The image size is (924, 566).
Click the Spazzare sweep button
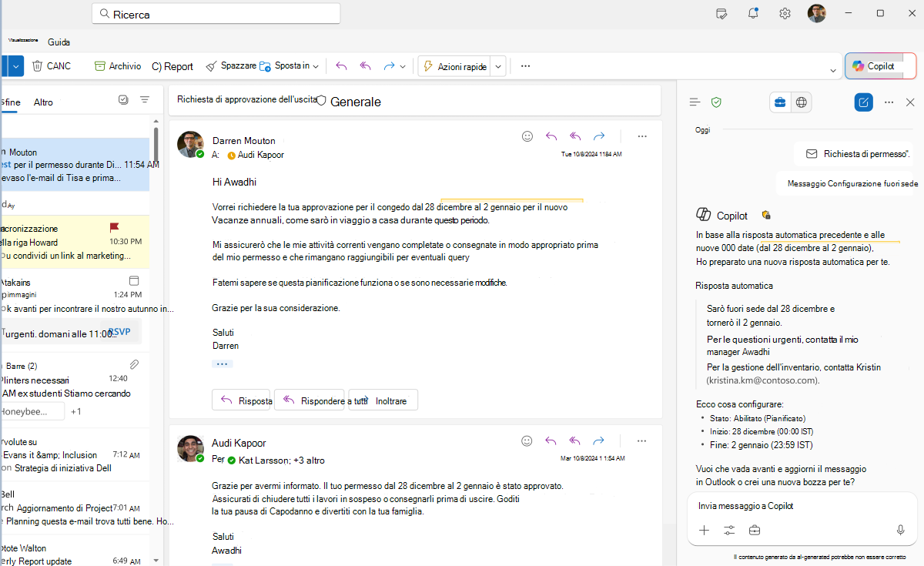point(231,66)
